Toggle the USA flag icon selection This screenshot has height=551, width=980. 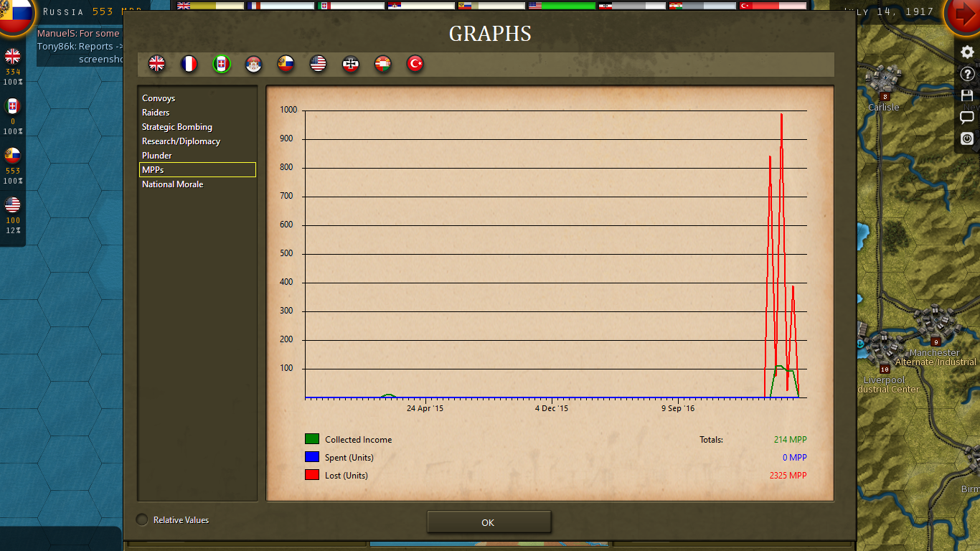(x=318, y=63)
